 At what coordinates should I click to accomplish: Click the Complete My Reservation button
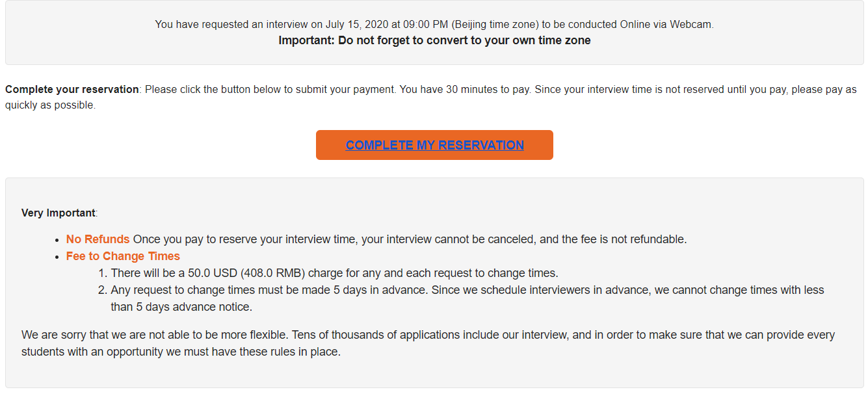coord(434,145)
